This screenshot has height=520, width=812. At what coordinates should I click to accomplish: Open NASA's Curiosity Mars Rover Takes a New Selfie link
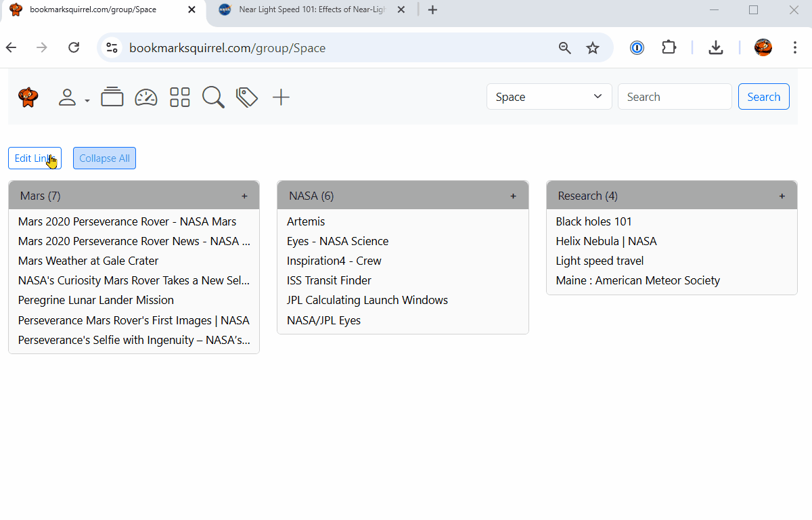(134, 280)
